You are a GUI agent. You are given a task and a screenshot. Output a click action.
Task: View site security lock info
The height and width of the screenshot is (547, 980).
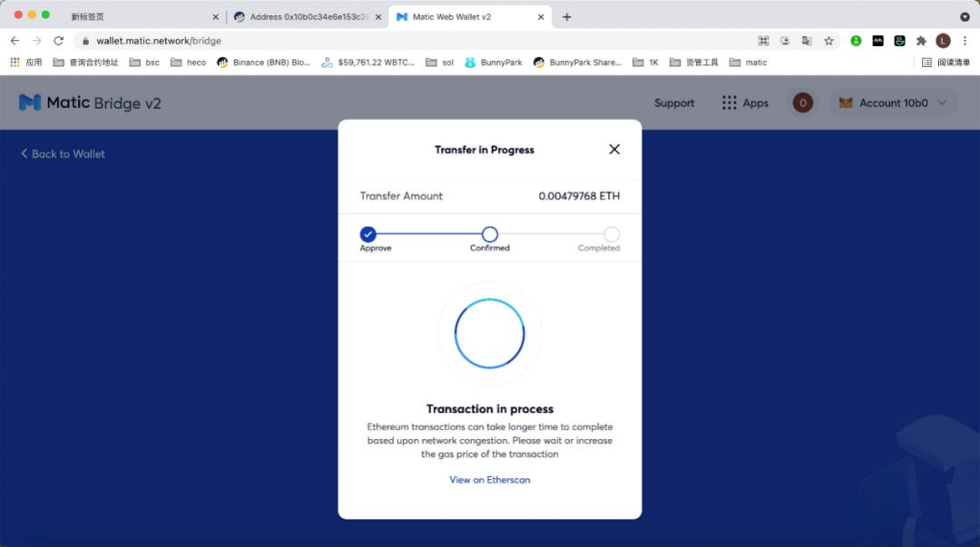85,41
